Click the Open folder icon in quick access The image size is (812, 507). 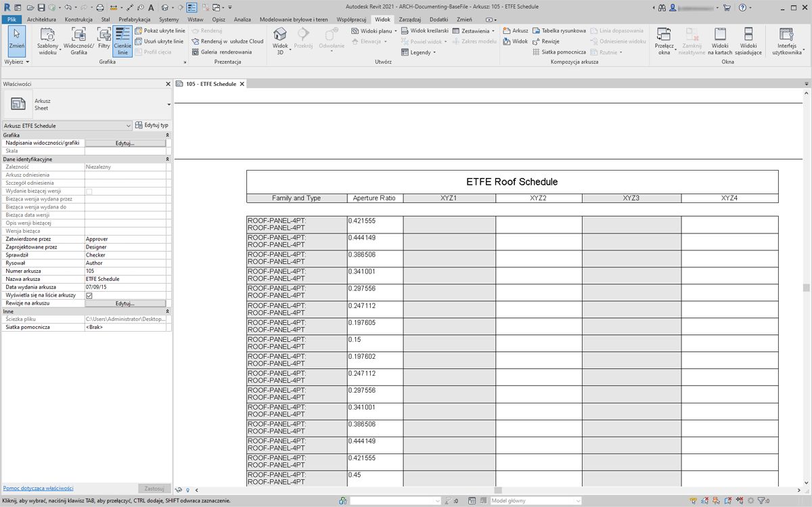[29, 7]
